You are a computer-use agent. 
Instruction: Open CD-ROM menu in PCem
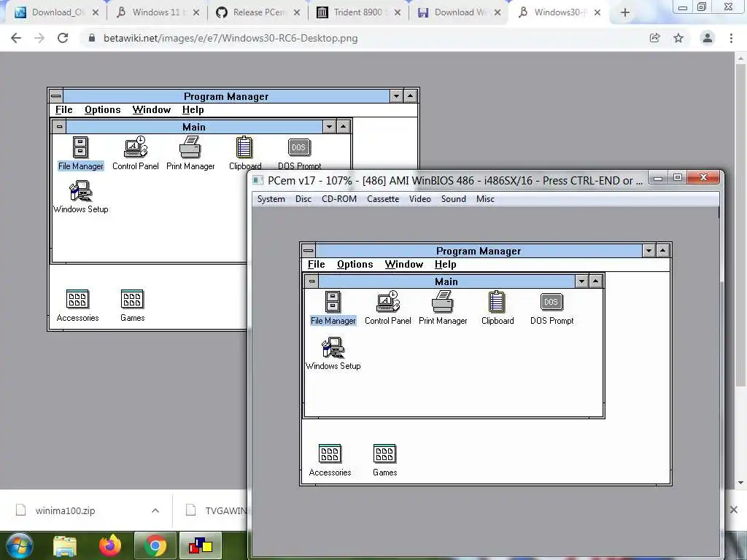[x=339, y=199]
